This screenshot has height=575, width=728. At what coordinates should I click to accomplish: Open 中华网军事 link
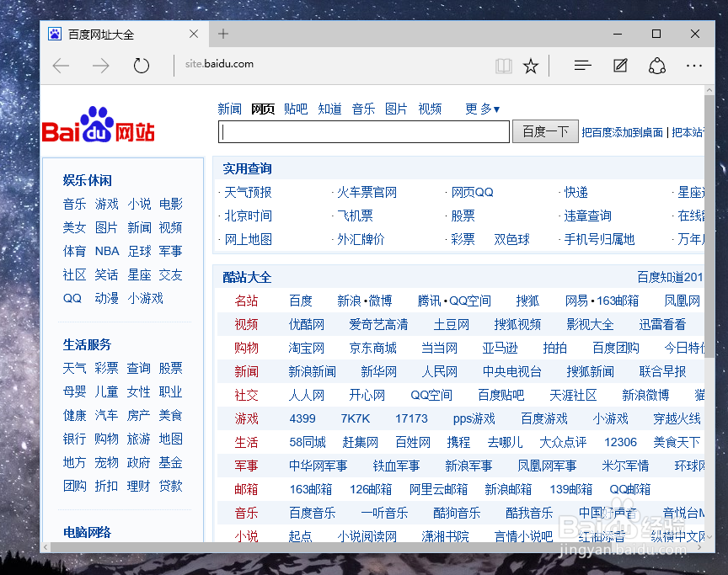point(318,466)
